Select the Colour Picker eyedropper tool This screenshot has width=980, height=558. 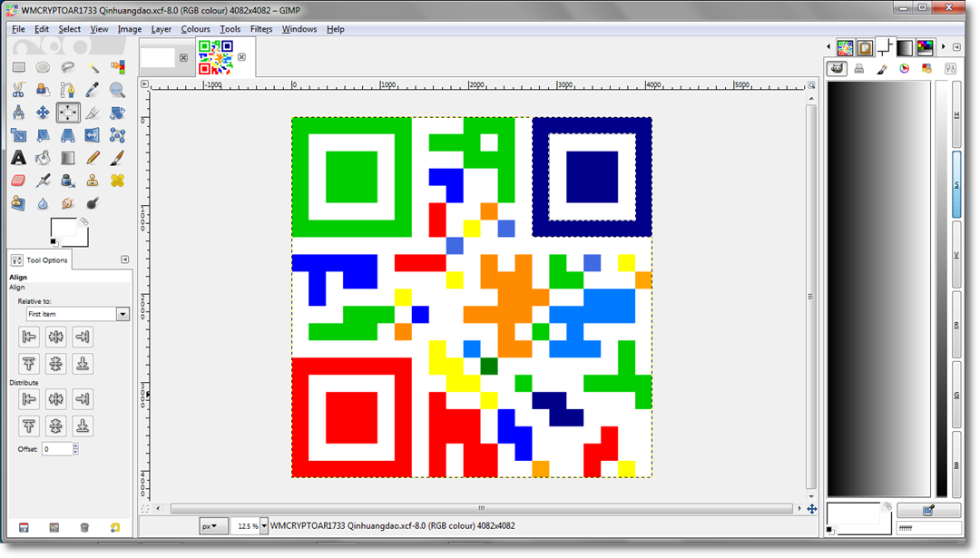pos(93,90)
